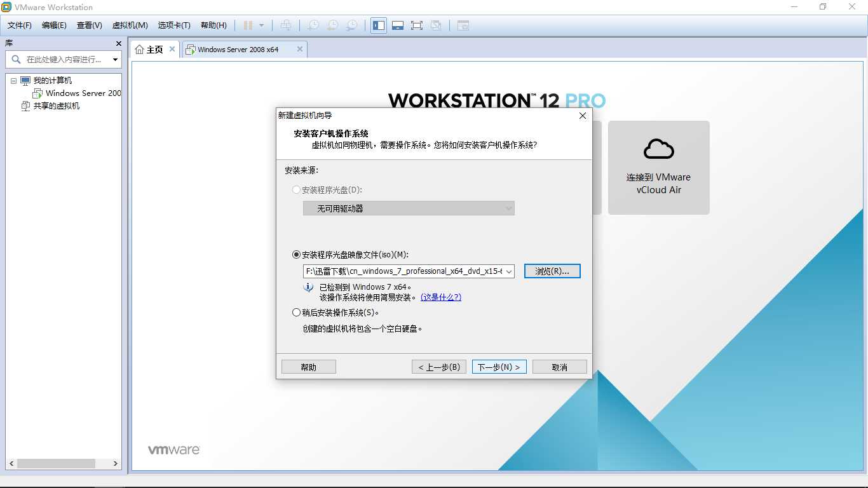Click the library horizontal scrollbar thumb
Screen dimensions: 868x488
55,464
